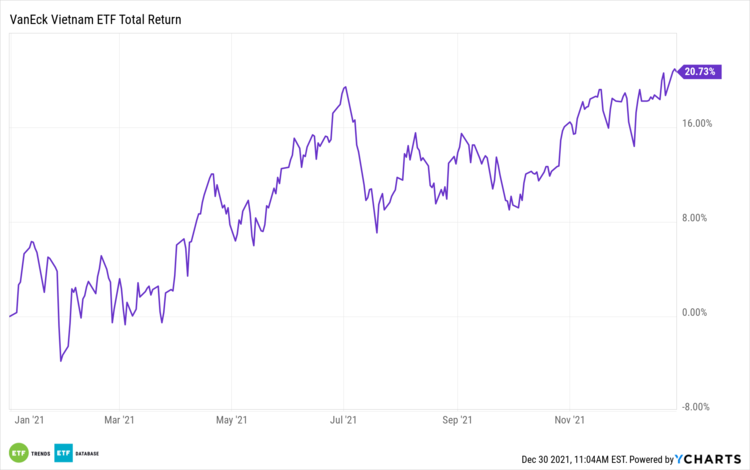Select the Mar '21 x-axis label

120,421
